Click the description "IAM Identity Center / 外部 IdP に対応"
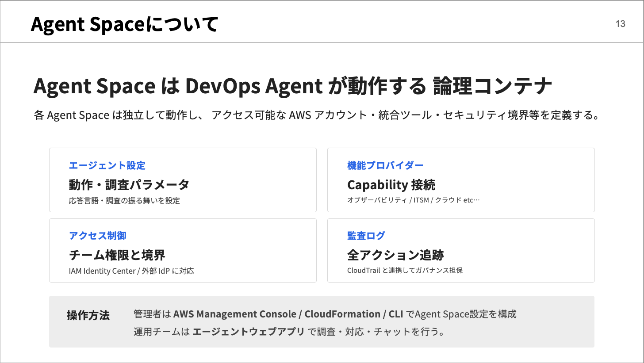The image size is (644, 363). (x=131, y=271)
